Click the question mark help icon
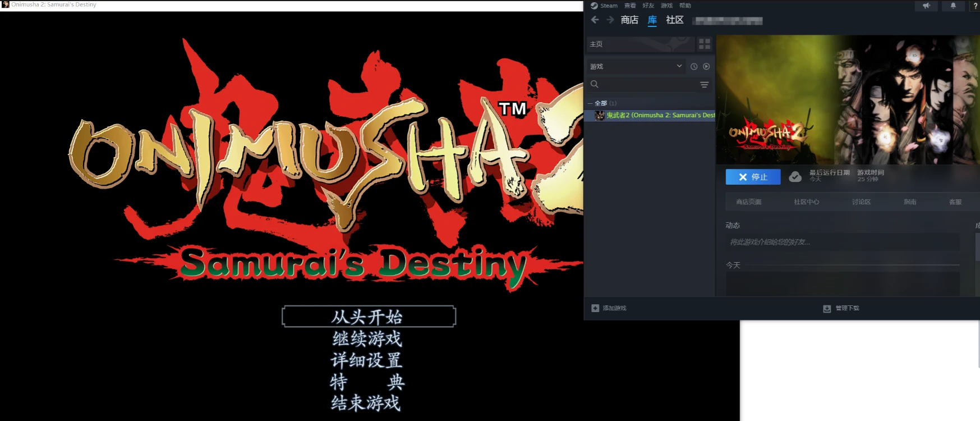The width and height of the screenshot is (980, 421). tap(976, 6)
